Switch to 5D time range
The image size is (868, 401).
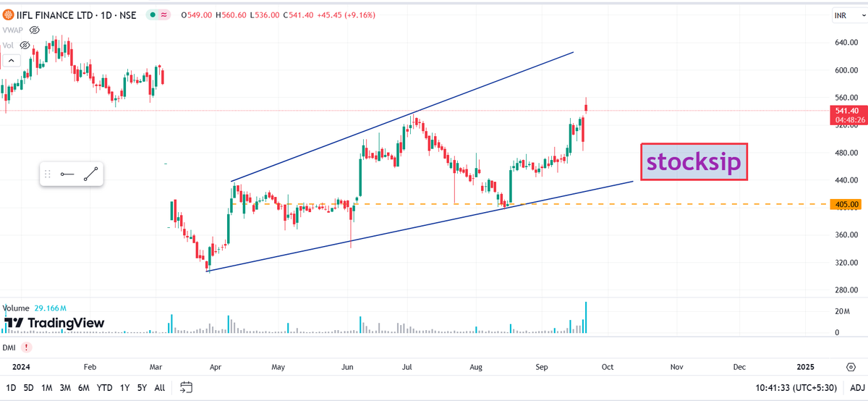(x=28, y=387)
